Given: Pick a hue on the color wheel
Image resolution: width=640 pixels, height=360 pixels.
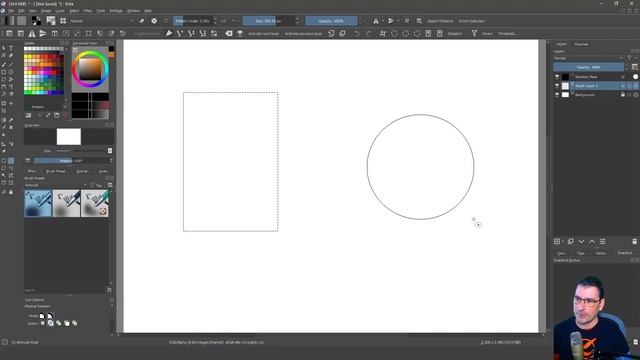Looking at the screenshot, I should [90, 69].
